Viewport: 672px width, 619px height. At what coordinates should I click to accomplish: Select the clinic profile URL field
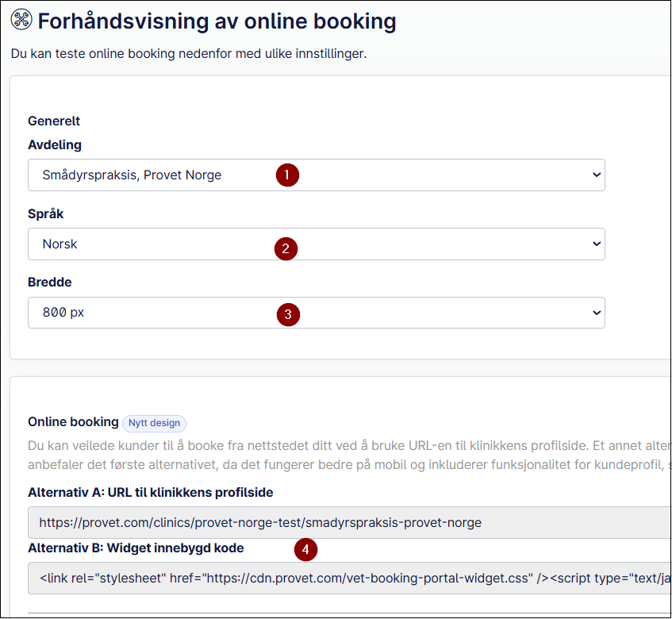coord(349,522)
